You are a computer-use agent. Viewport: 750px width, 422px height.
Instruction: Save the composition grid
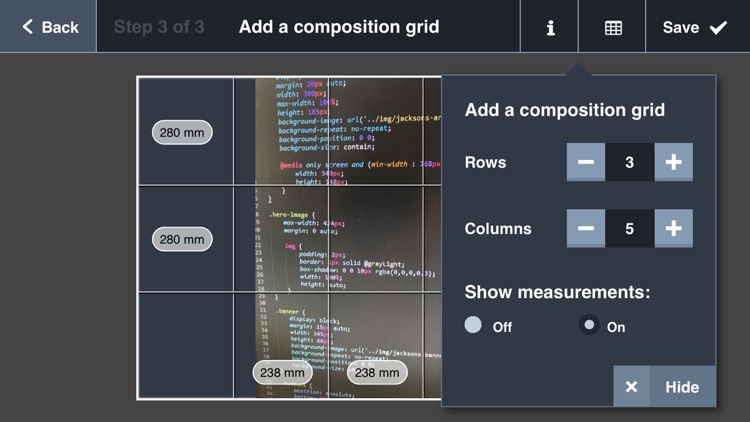[x=696, y=27]
